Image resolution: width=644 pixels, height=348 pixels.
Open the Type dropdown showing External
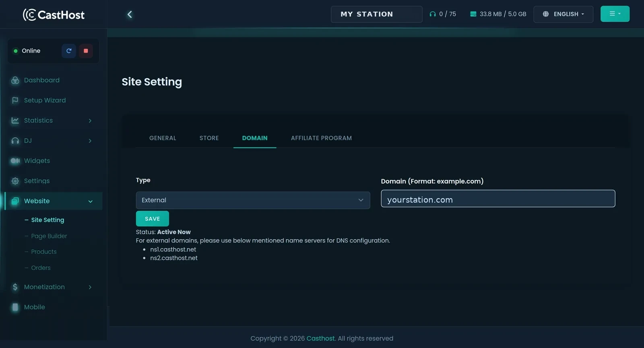253,200
